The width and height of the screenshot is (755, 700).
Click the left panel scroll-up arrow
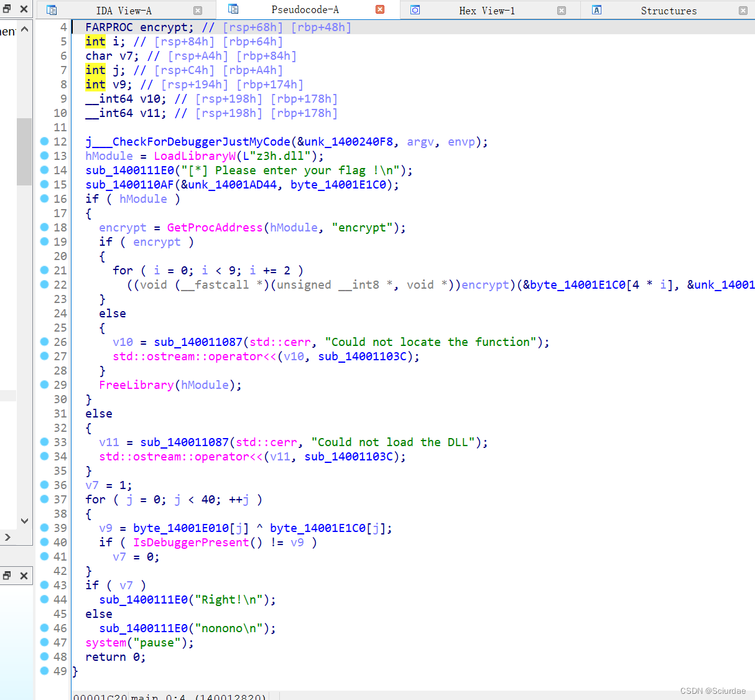point(24,29)
